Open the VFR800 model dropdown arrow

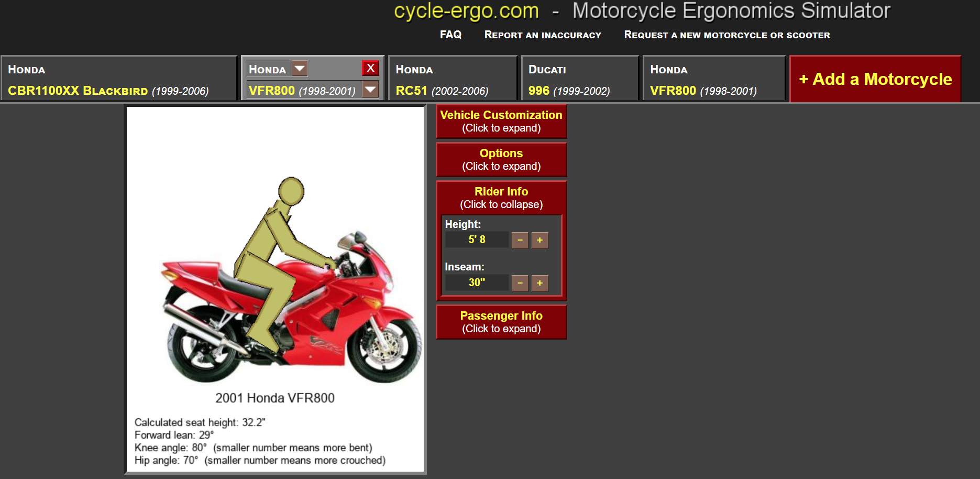point(370,90)
